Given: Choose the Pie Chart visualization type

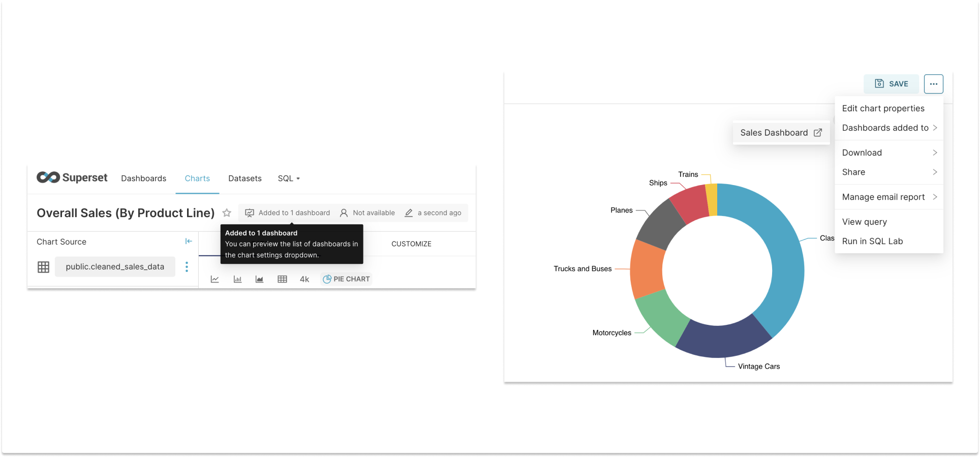Looking at the screenshot, I should point(347,279).
